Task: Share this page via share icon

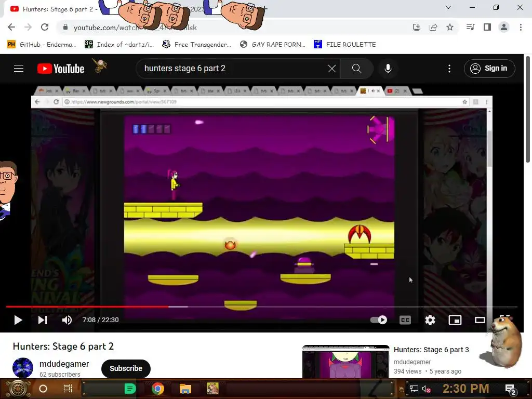Action: pyautogui.click(x=433, y=27)
